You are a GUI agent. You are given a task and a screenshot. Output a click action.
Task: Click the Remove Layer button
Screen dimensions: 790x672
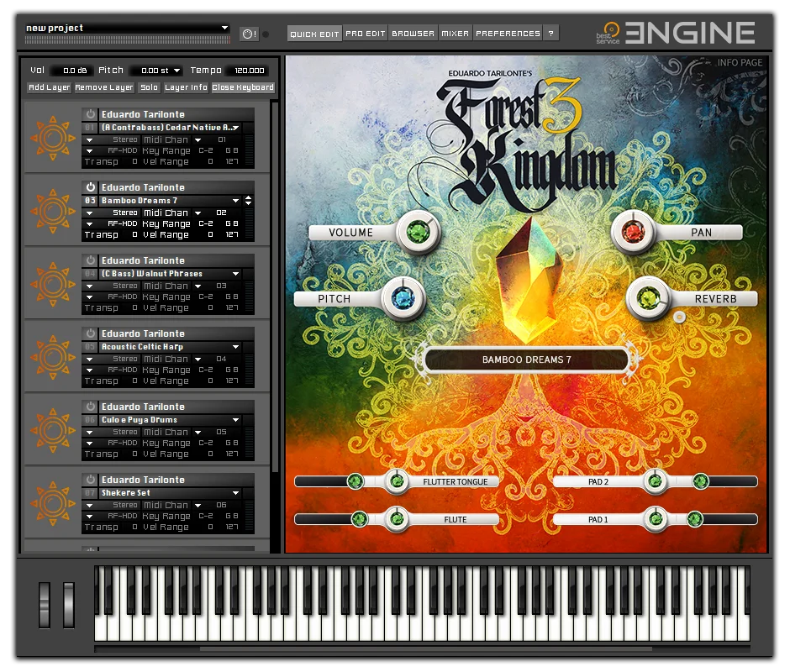(x=103, y=87)
